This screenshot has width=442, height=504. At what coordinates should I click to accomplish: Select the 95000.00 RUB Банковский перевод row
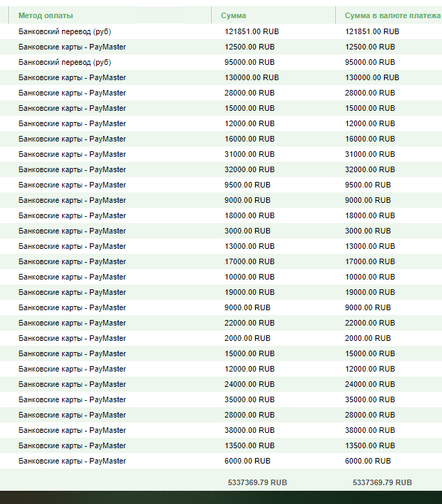(x=221, y=62)
